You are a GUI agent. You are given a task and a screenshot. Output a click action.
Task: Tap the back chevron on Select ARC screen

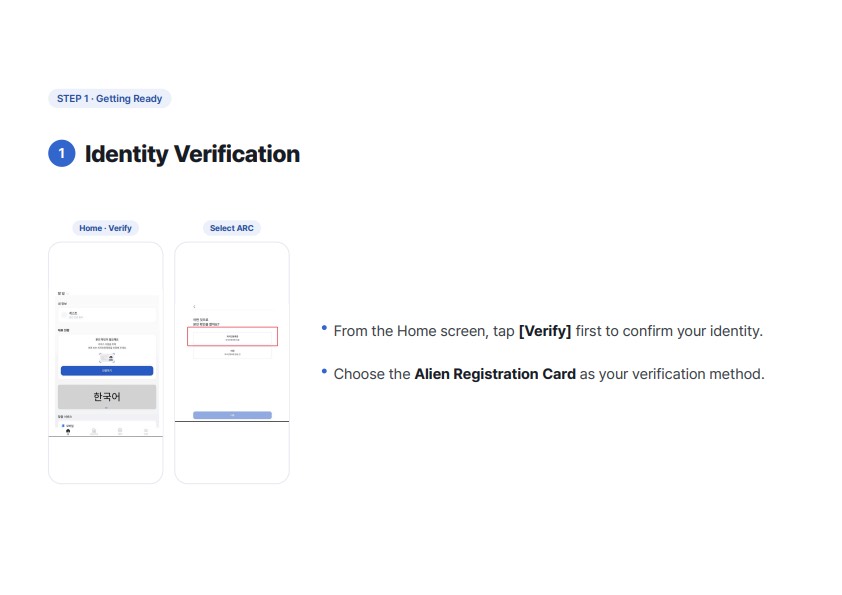194,307
